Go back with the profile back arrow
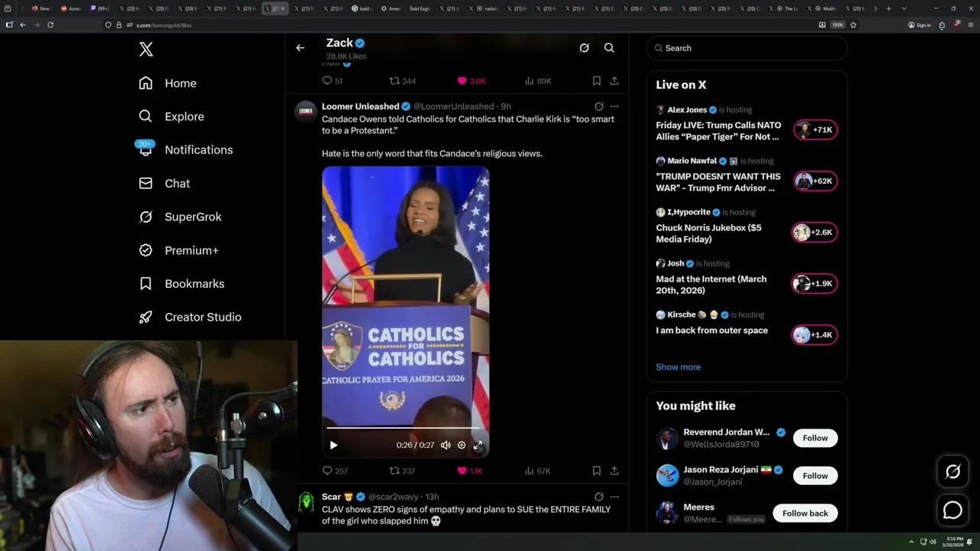Viewport: 980px width, 551px height. [x=300, y=47]
